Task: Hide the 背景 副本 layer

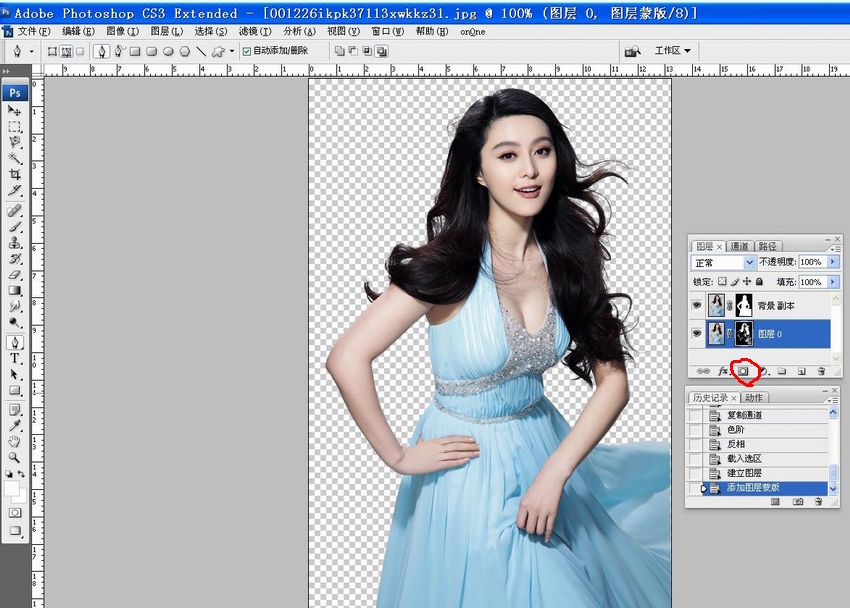Action: pos(697,305)
